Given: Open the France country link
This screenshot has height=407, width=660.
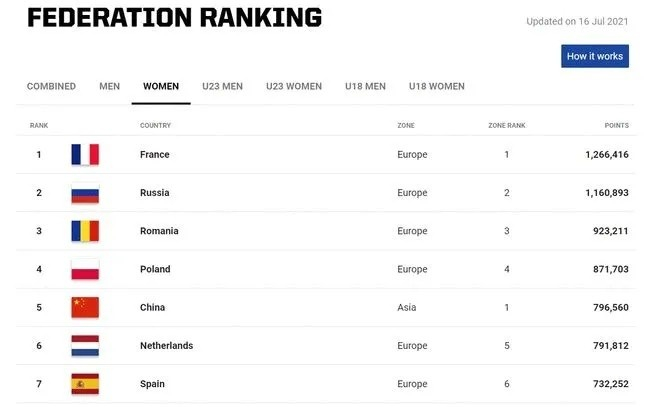Looking at the screenshot, I should pos(155,155).
